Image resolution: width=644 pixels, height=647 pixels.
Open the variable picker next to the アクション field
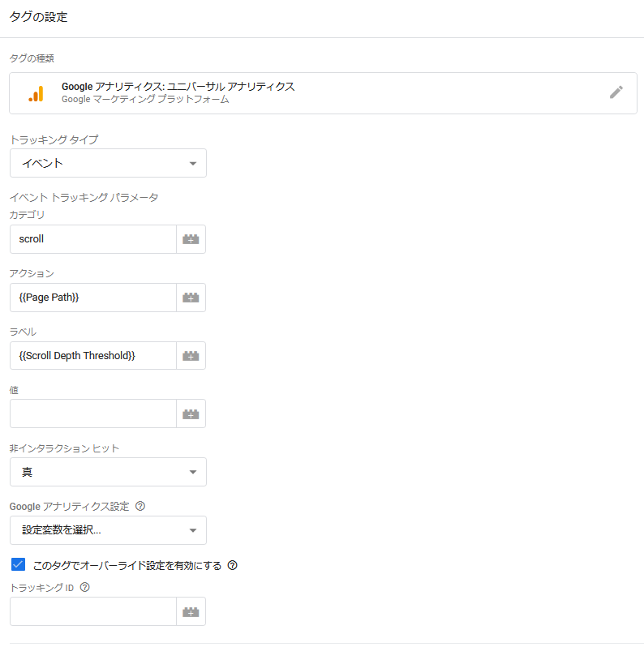[191, 298]
